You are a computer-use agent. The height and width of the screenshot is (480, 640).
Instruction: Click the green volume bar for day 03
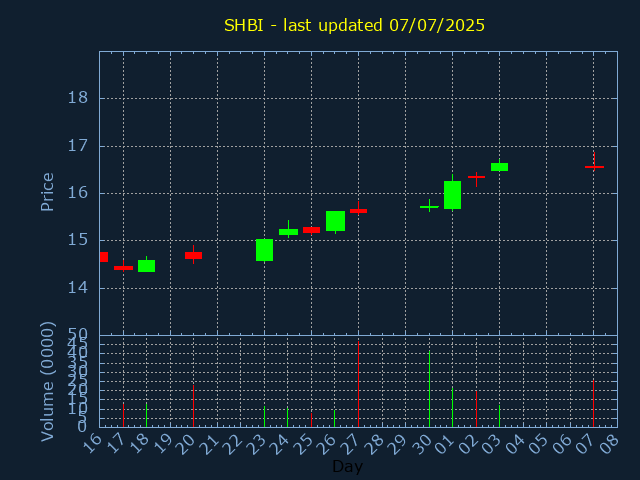pos(500,416)
